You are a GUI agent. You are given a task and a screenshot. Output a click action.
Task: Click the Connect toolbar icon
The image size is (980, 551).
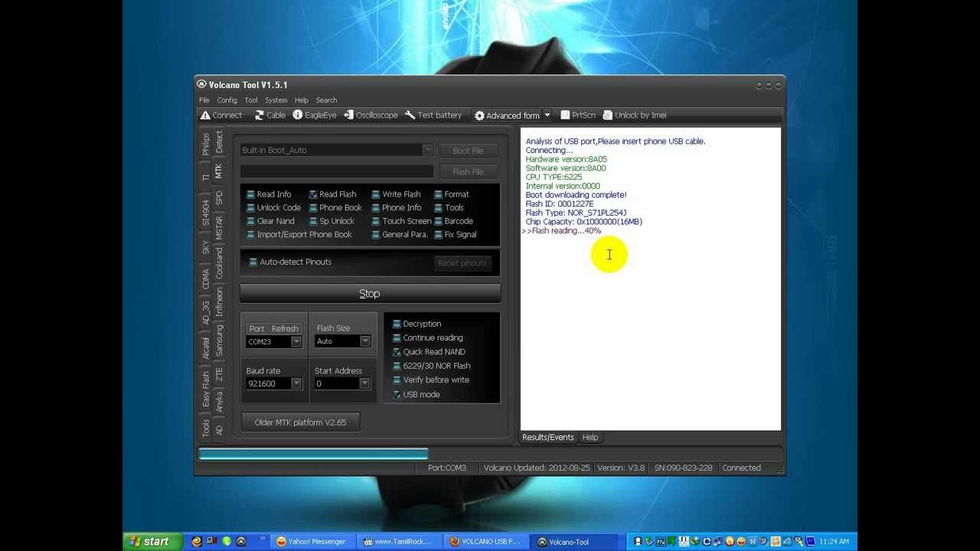(x=205, y=116)
